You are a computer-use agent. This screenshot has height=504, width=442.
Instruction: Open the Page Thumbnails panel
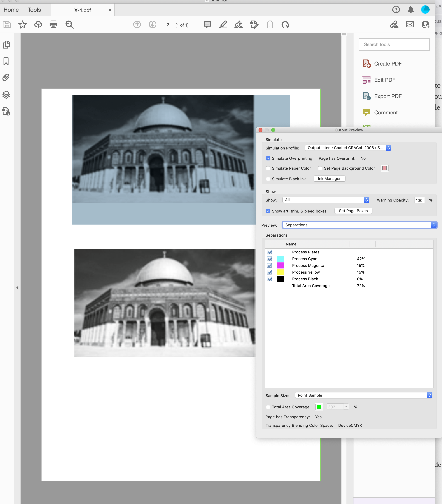click(x=7, y=45)
